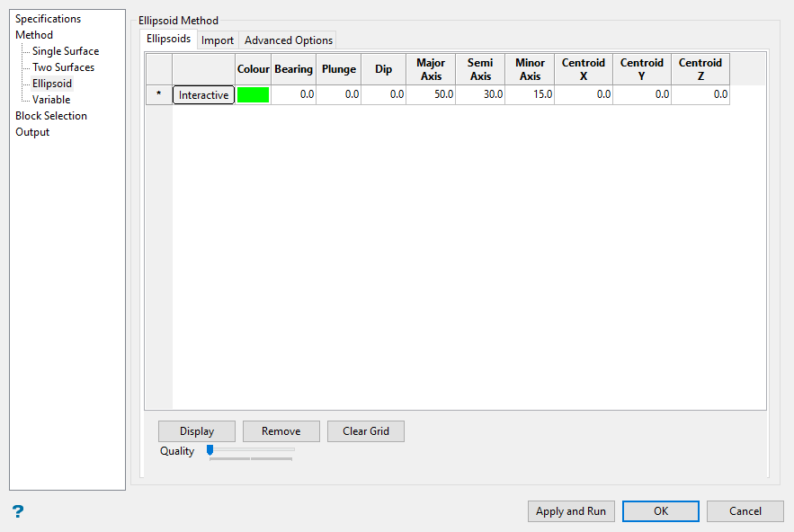Click the Bearing column header

click(294, 69)
